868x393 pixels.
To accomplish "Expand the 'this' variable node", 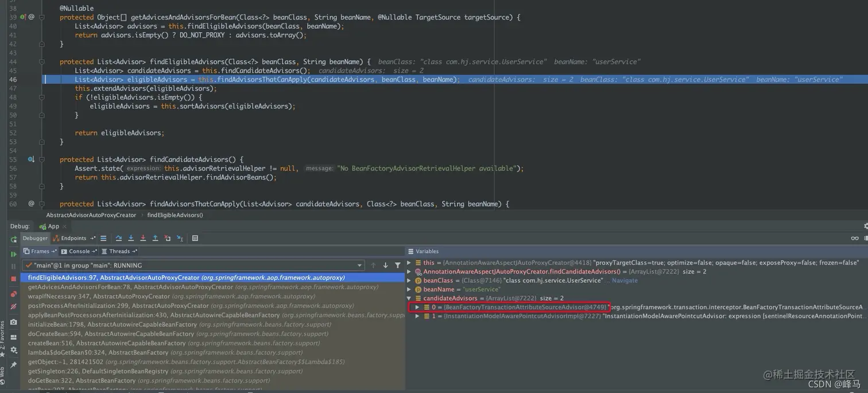I will point(409,263).
